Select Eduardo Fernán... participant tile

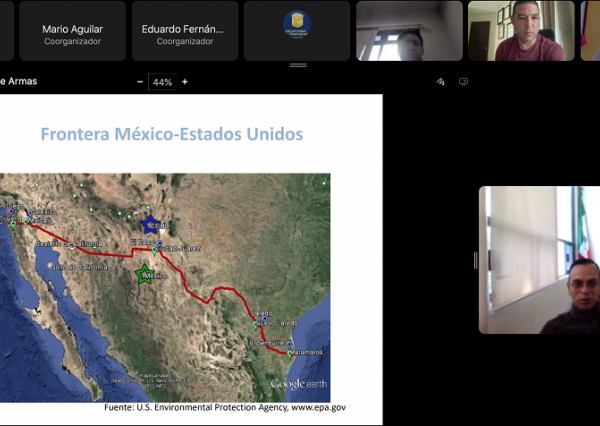pos(185,31)
